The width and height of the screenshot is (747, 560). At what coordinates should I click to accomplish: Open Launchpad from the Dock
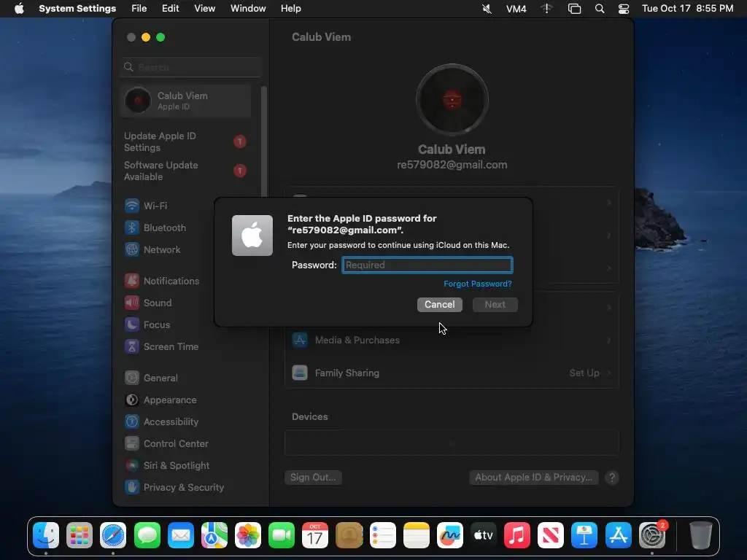pyautogui.click(x=80, y=535)
